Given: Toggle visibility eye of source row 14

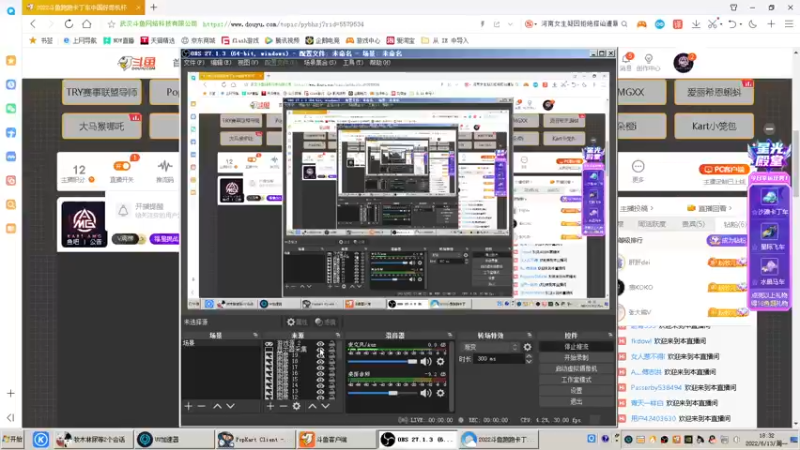Looking at the screenshot, I should [x=320, y=386].
